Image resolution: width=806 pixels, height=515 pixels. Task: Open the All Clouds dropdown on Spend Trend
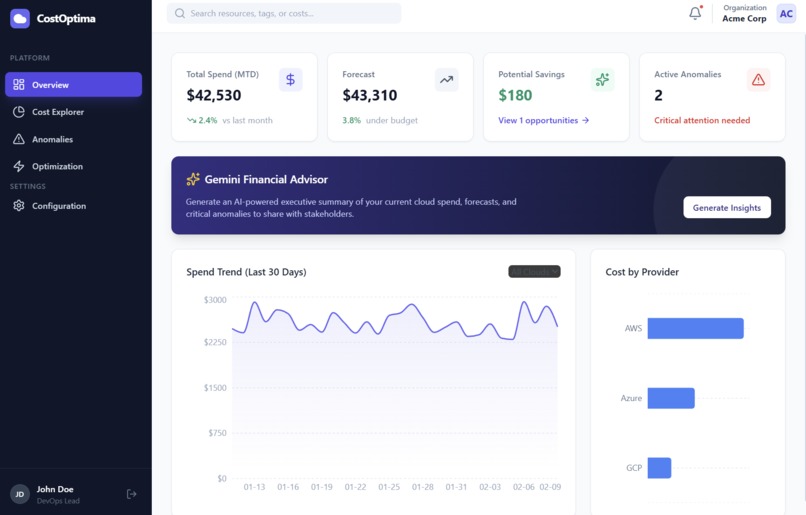[x=535, y=271]
